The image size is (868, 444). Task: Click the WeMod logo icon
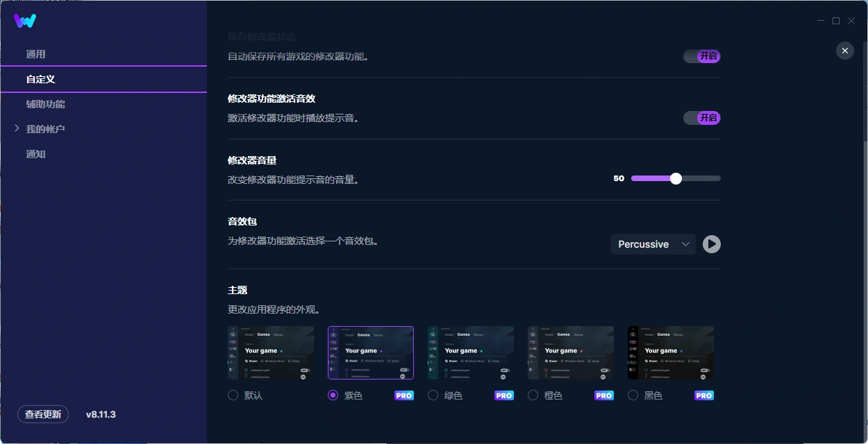(x=25, y=21)
